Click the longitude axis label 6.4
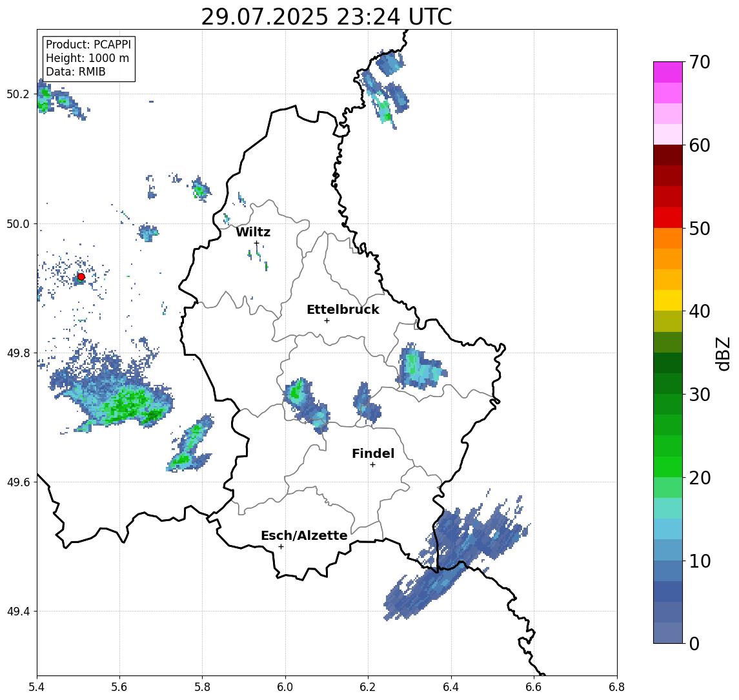The image size is (739, 700). pyautogui.click(x=451, y=687)
